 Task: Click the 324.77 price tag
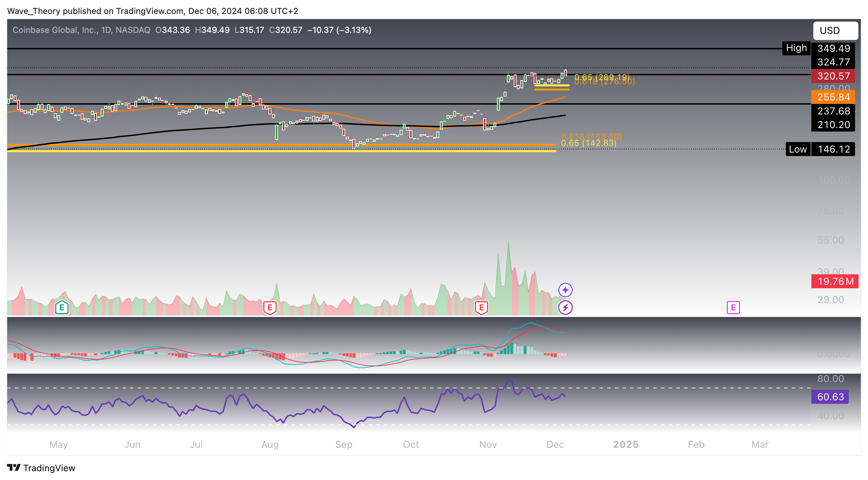(833, 62)
